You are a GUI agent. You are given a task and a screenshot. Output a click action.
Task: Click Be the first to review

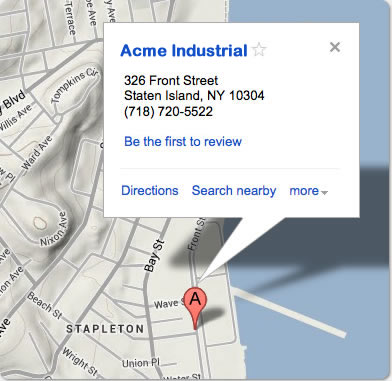coord(183,141)
